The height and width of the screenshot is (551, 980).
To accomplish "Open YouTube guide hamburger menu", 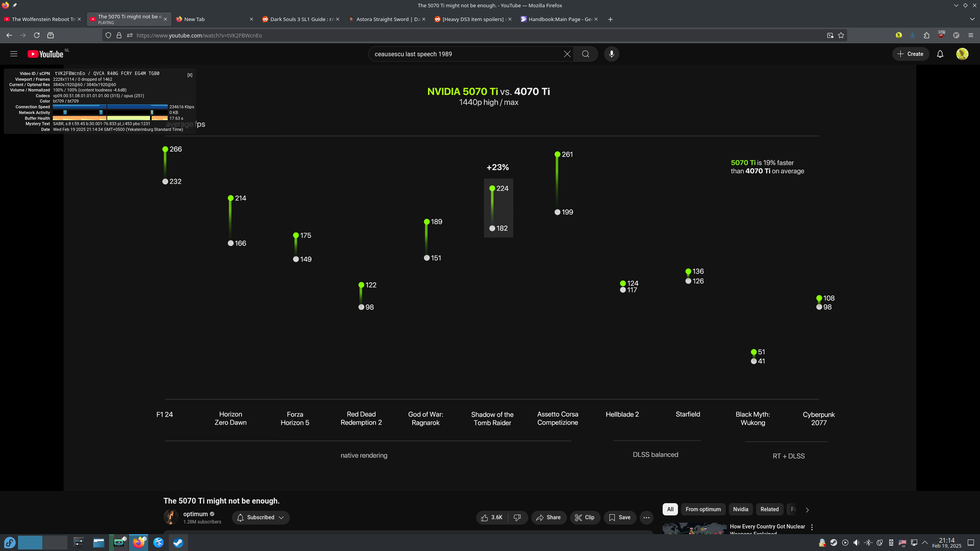I will [14, 54].
